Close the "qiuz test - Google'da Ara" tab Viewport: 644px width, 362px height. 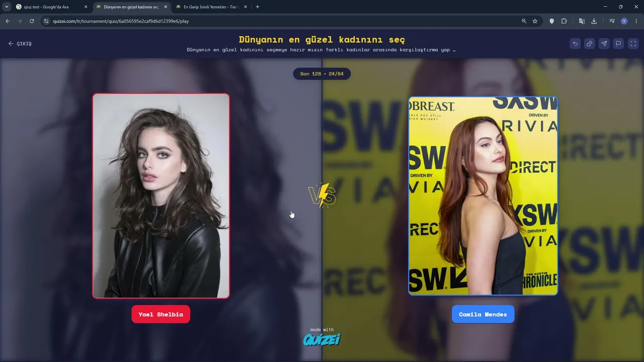86,7
